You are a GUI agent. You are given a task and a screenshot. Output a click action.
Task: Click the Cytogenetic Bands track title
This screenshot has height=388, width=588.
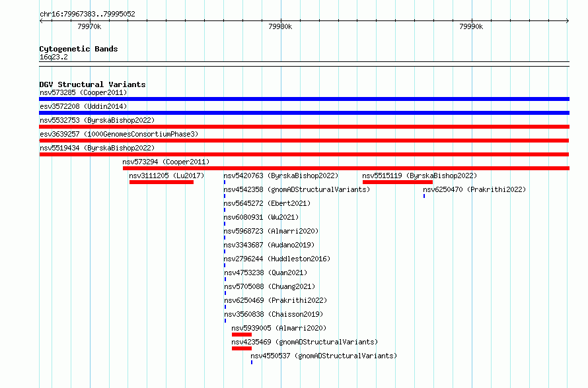[79, 49]
